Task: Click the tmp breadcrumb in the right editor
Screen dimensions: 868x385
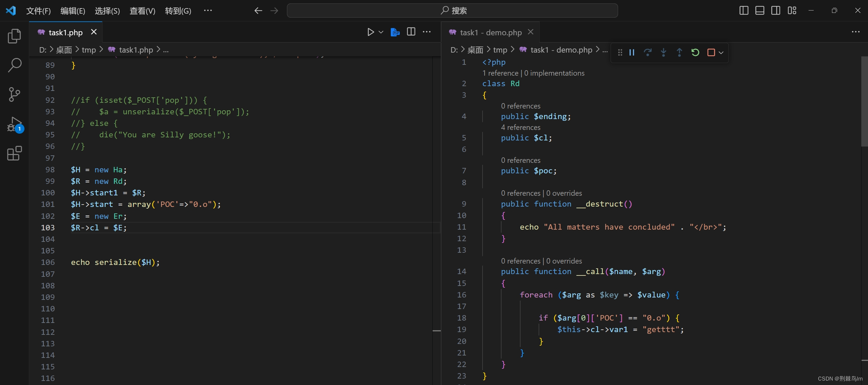Action: tap(500, 50)
